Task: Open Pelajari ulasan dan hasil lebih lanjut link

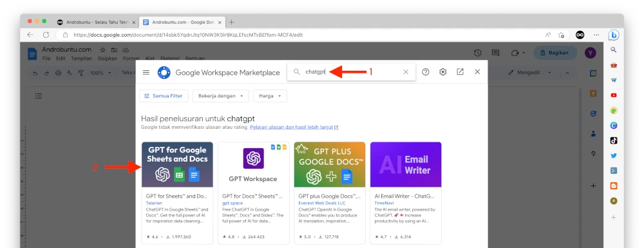Action: coord(294,128)
